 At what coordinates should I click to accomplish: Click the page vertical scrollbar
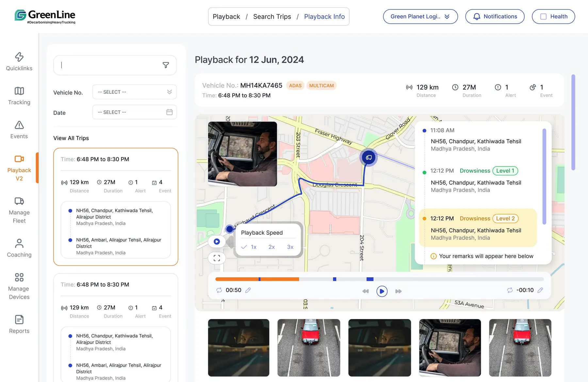573,122
